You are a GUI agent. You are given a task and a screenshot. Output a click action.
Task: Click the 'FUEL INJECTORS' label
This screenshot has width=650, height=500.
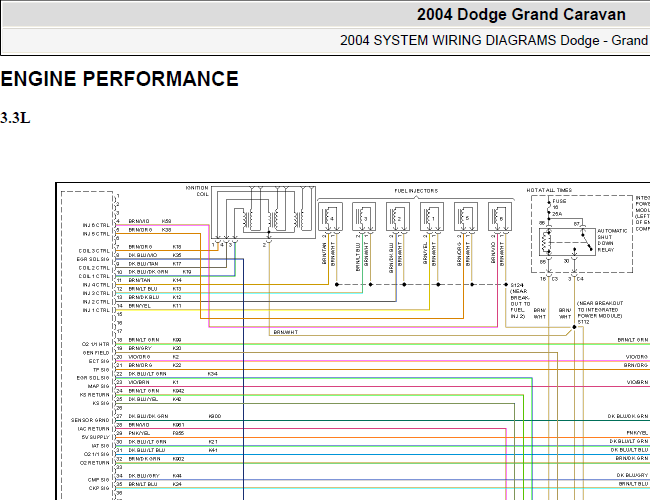pos(416,191)
